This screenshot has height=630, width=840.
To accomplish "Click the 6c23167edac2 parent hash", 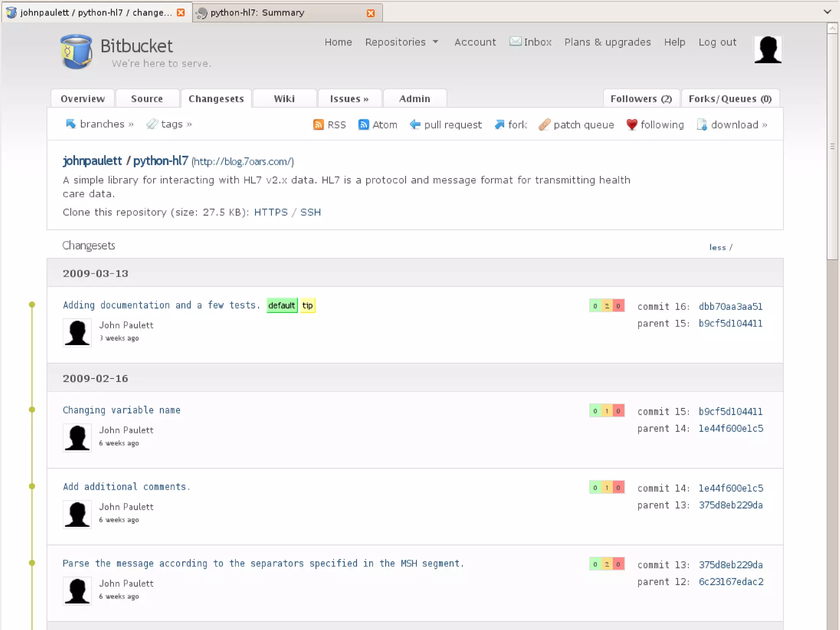I will click(731, 582).
